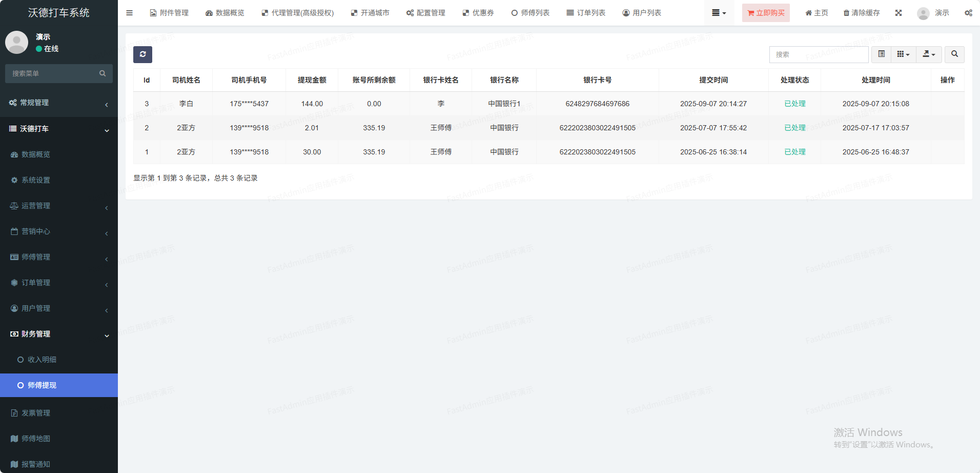980x473 pixels.
Task: Open the top navigation list dropdown
Action: click(x=719, y=13)
